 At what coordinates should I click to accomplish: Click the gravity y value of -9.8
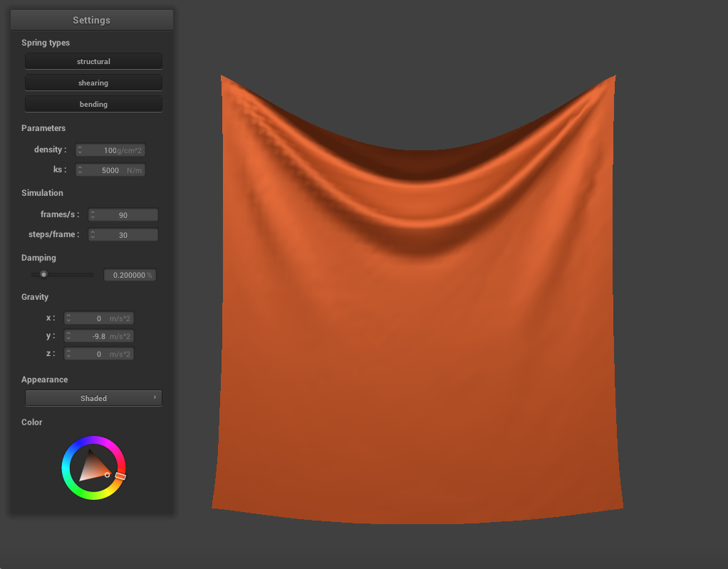pos(99,336)
